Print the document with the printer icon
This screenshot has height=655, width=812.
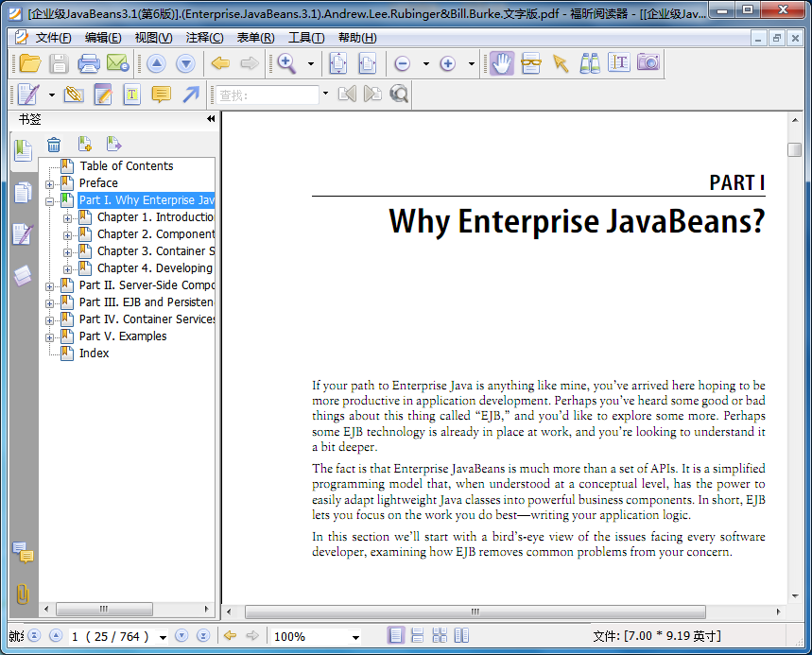click(x=89, y=63)
